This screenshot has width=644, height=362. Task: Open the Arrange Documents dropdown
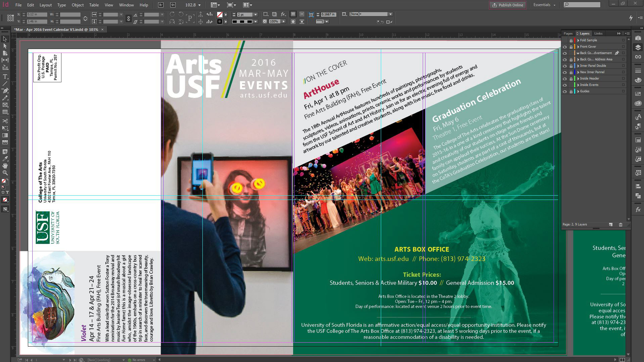(247, 5)
